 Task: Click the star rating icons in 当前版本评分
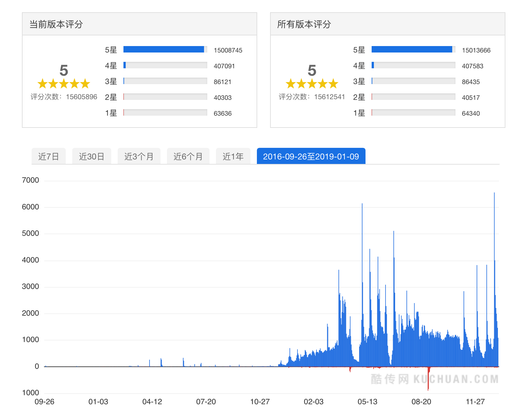[x=64, y=84]
